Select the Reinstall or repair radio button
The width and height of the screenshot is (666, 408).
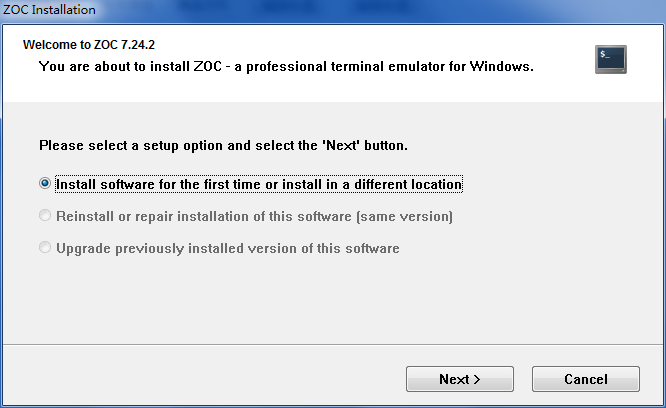coord(45,215)
